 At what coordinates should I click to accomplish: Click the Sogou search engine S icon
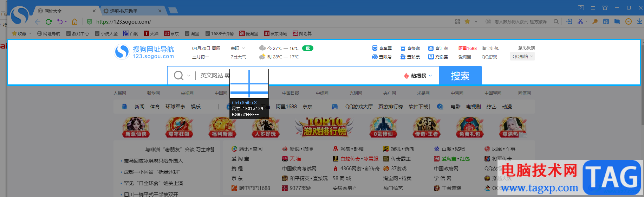click(x=488, y=22)
